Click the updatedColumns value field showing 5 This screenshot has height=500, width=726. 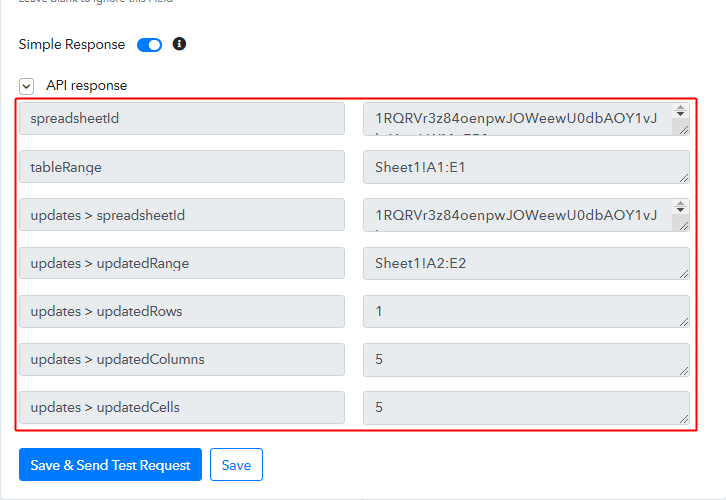(526, 360)
